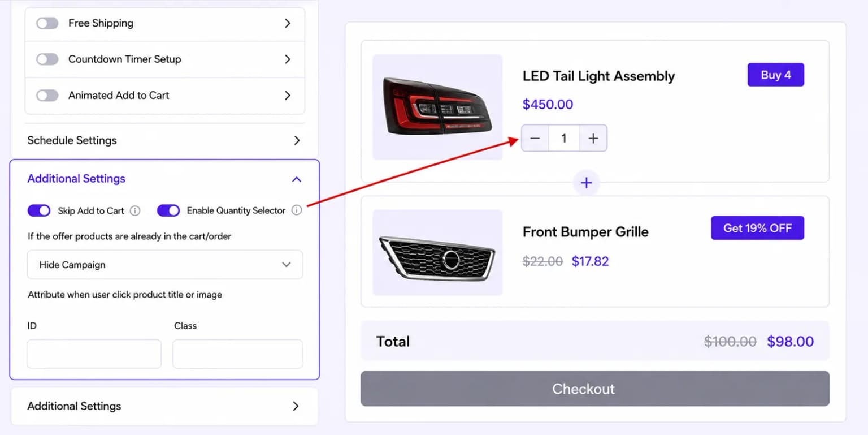Click the quantity value field showing 1
Image resolution: width=868 pixels, height=435 pixels.
[564, 139]
